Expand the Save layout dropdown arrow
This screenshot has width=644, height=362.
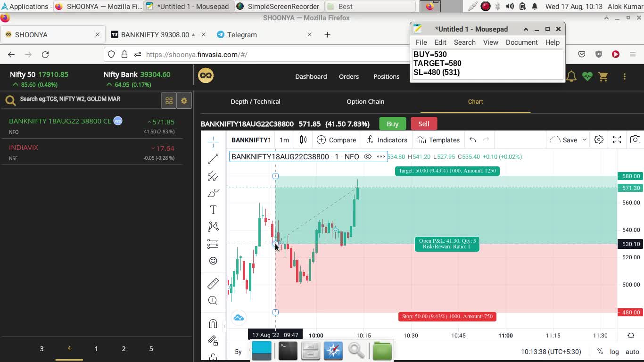point(584,140)
